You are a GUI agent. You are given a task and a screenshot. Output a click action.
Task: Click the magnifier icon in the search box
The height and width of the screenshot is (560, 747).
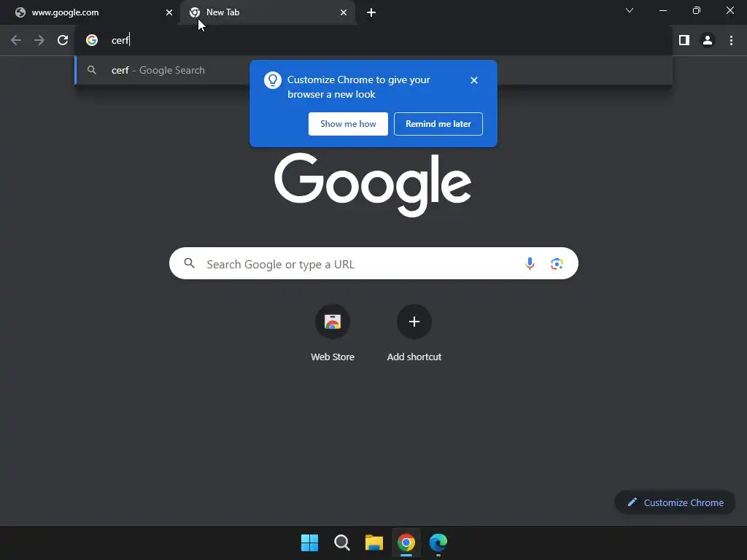pos(189,262)
